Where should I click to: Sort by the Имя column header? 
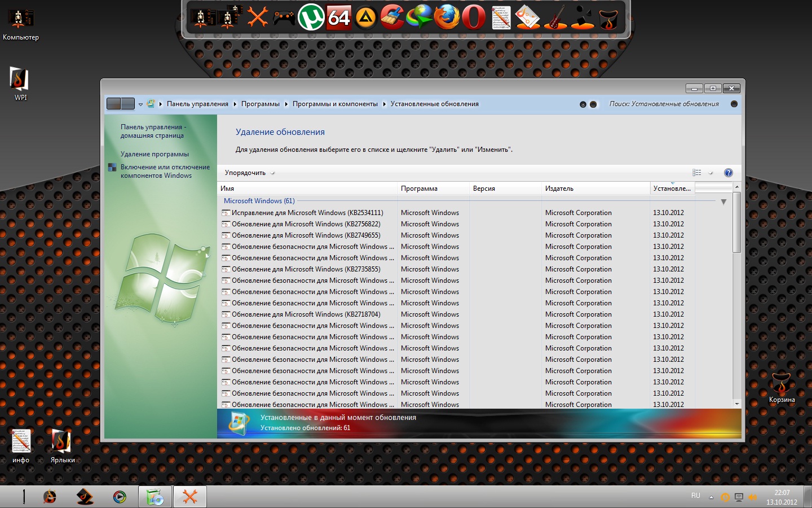307,189
